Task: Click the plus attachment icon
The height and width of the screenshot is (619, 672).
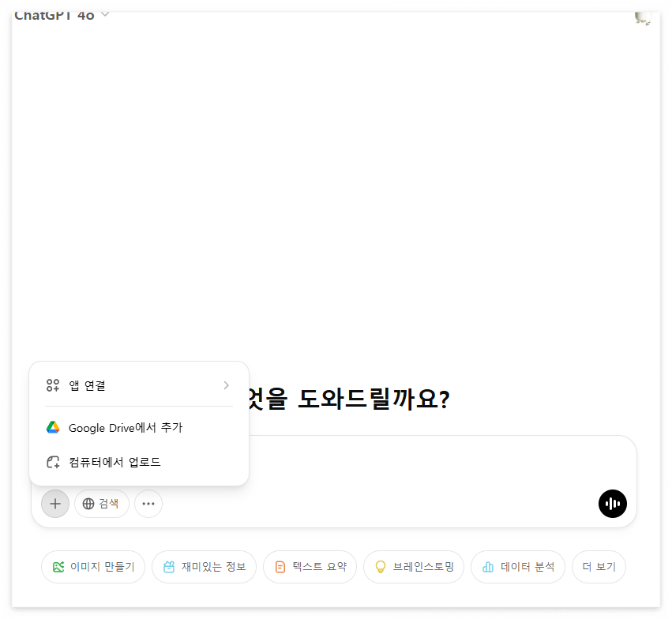Action: pyautogui.click(x=54, y=504)
